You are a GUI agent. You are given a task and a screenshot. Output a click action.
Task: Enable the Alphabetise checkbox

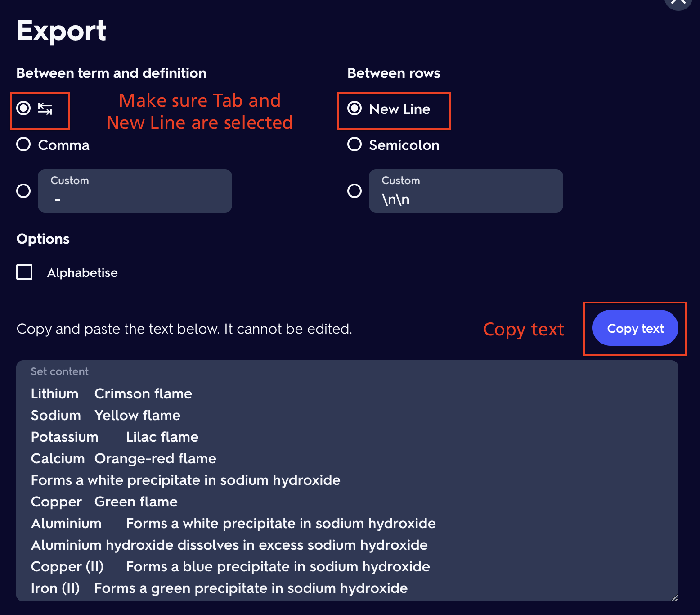pyautogui.click(x=24, y=272)
